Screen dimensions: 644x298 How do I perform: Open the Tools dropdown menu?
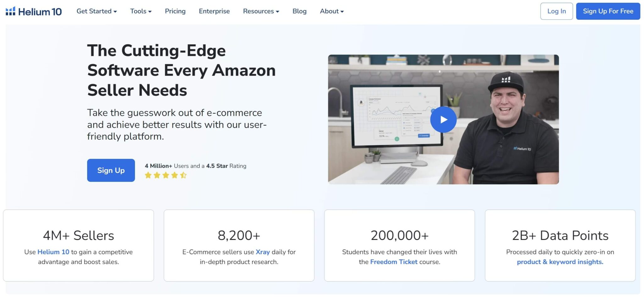tap(141, 11)
